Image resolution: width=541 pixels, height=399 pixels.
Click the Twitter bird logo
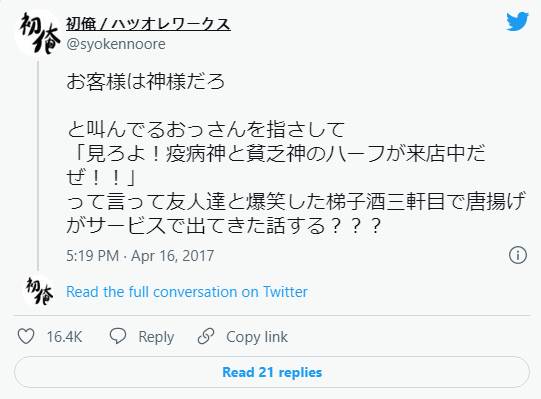click(x=517, y=22)
